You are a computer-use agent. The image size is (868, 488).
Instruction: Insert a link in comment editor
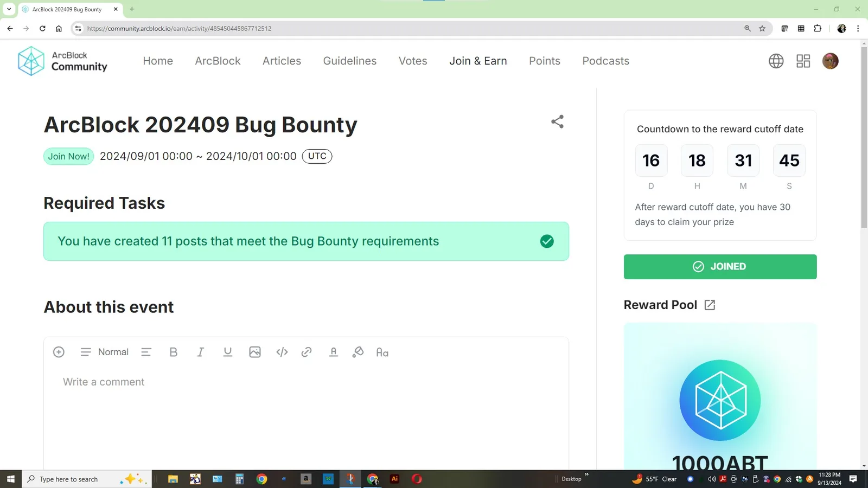click(x=307, y=352)
